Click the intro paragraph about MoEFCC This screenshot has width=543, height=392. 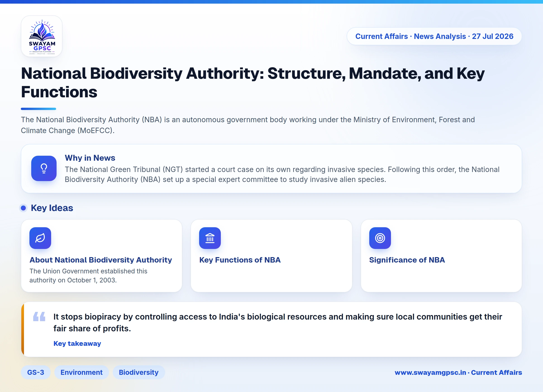tap(248, 125)
